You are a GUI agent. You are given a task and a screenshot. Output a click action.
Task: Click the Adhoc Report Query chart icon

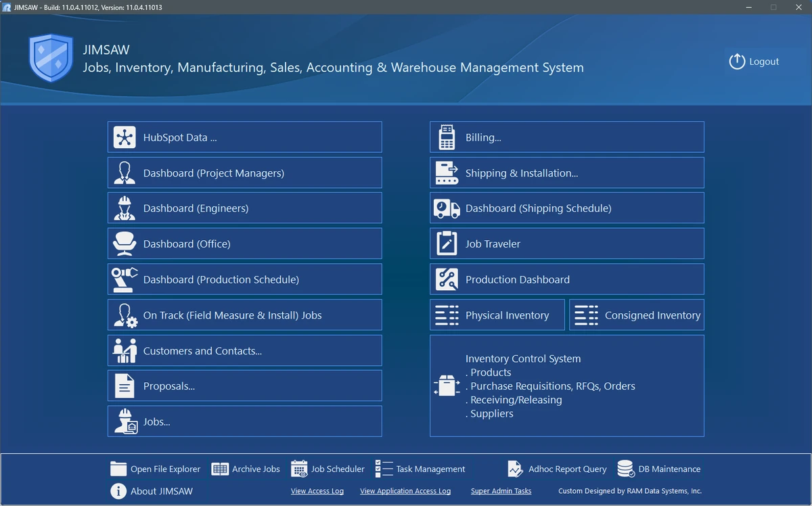pyautogui.click(x=516, y=469)
